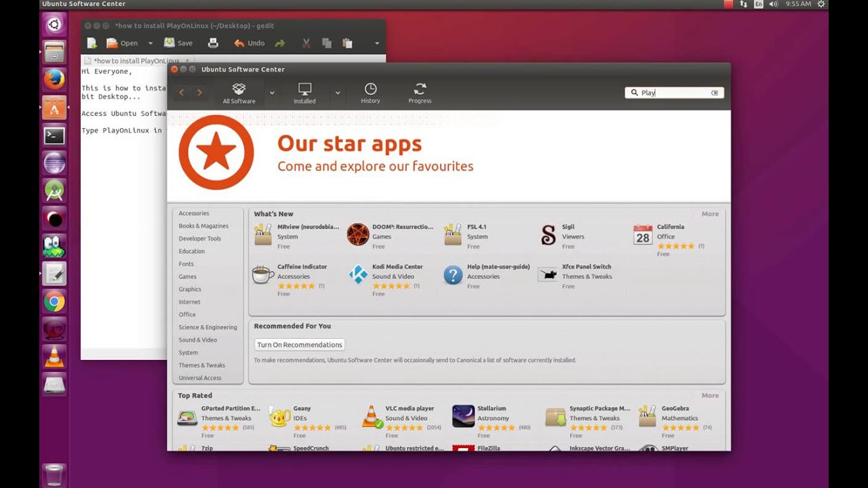Clear the search field text

(714, 93)
